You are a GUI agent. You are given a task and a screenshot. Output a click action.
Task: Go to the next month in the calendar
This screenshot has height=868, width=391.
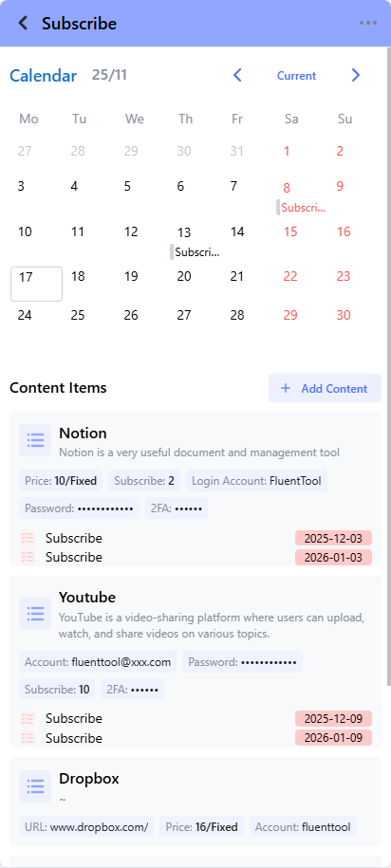pyautogui.click(x=356, y=75)
